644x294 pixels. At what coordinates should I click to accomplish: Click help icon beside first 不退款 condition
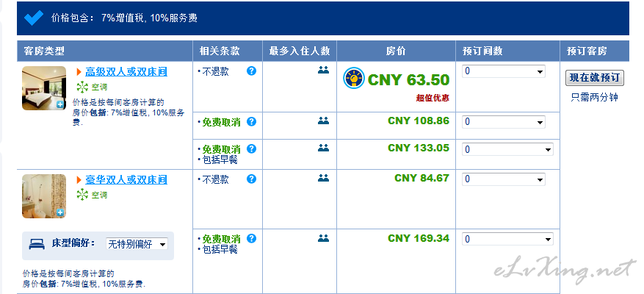click(x=251, y=71)
